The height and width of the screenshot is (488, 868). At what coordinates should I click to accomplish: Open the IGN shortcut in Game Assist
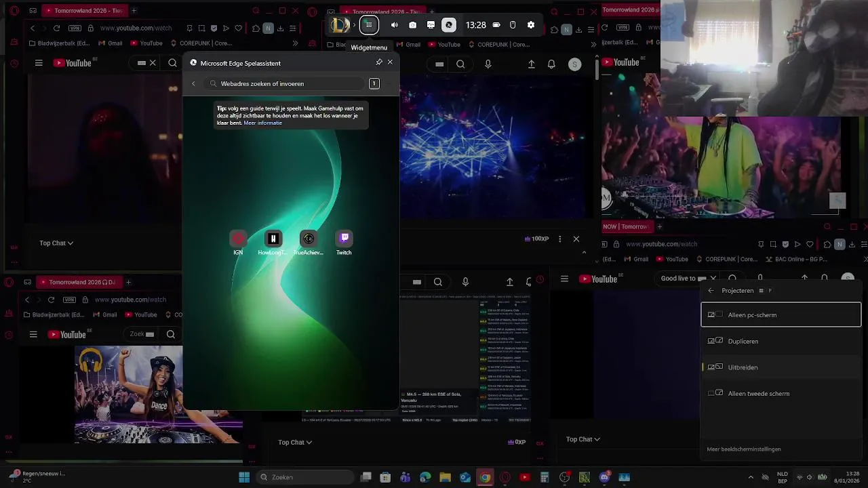point(238,239)
